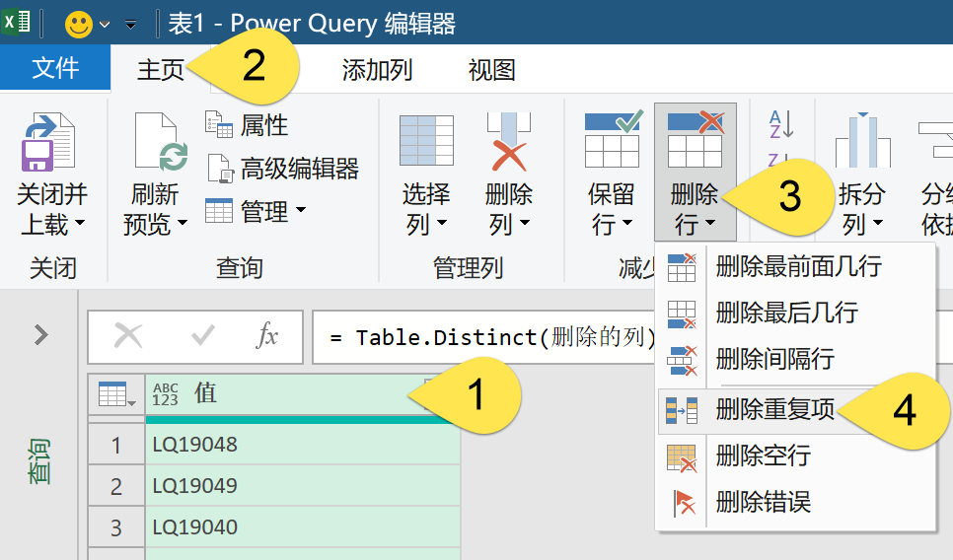
Task: Select row number 3
Action: click(x=116, y=527)
